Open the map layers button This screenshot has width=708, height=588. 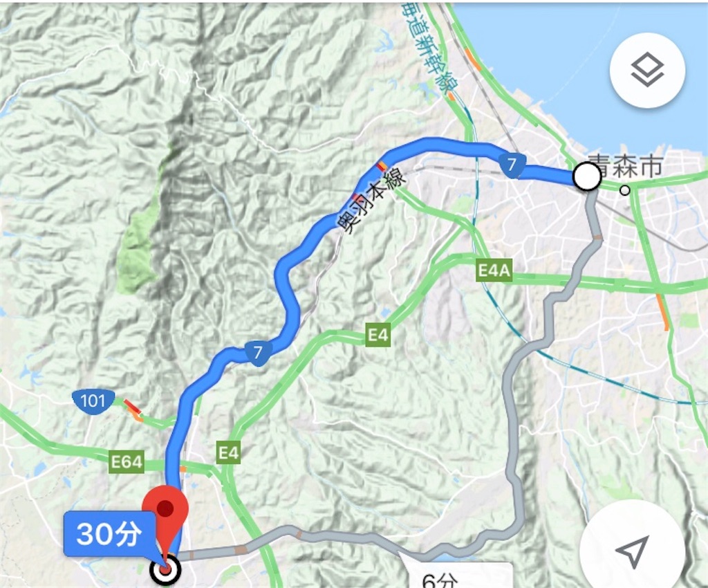click(x=647, y=70)
